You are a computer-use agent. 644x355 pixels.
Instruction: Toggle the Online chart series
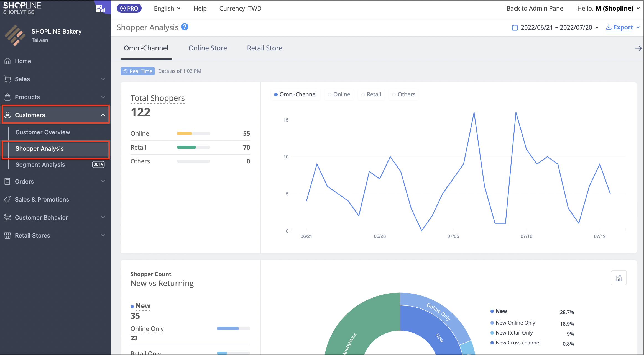click(339, 94)
